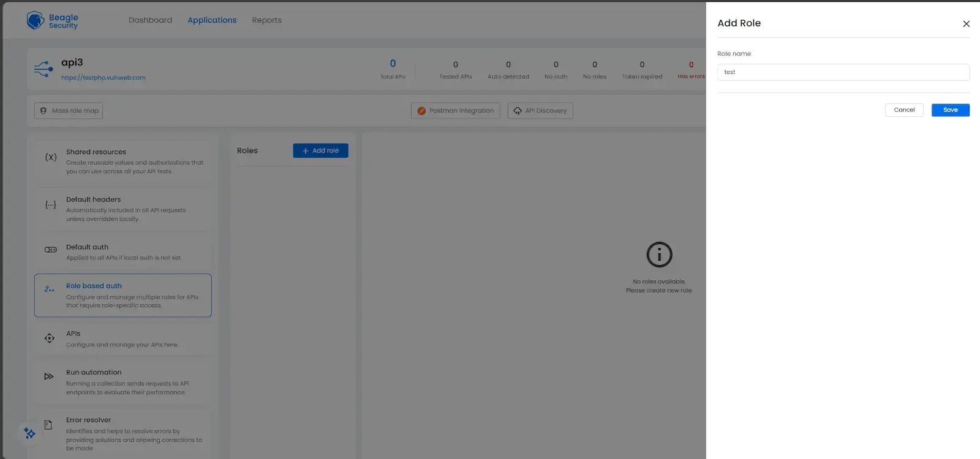Click into the Role name input field
Viewport: 980px width, 459px height.
[x=843, y=72]
